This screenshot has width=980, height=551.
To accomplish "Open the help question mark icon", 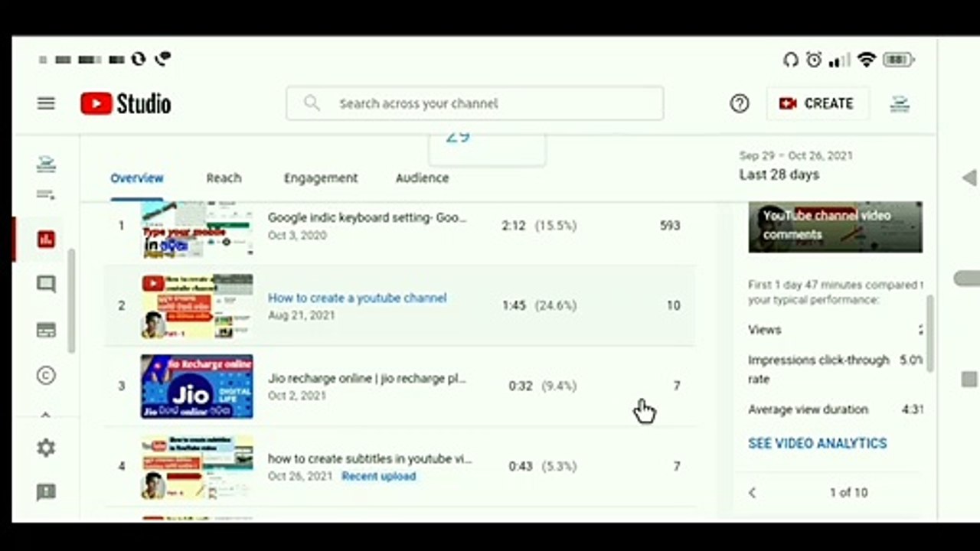I will pos(740,103).
